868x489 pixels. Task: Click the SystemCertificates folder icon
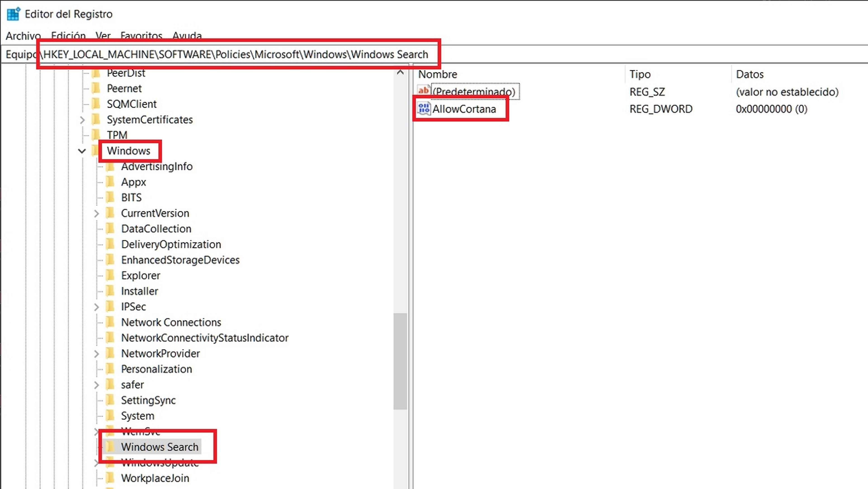(x=96, y=120)
